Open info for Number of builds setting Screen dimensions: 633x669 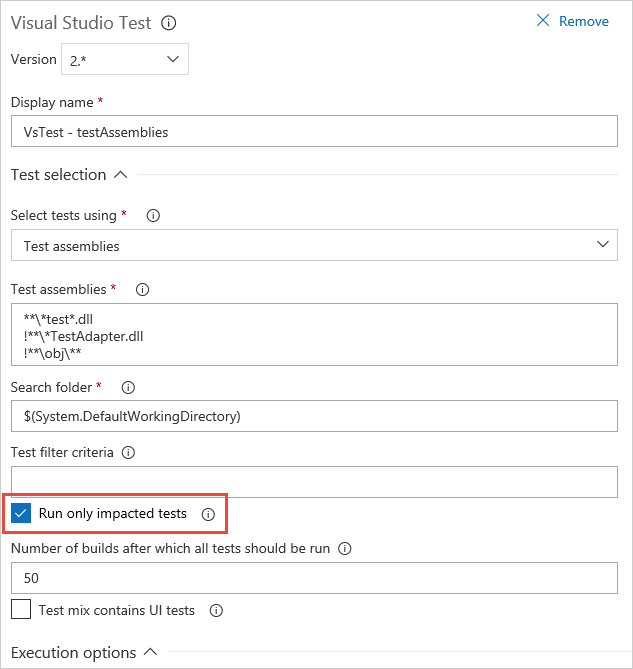point(345,549)
